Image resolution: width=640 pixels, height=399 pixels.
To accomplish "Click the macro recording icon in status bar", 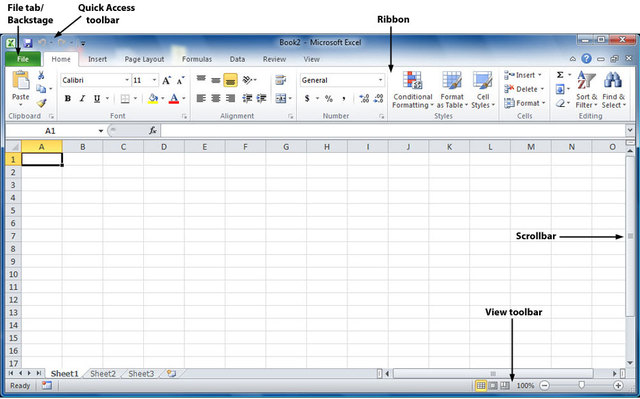I will (x=47, y=385).
